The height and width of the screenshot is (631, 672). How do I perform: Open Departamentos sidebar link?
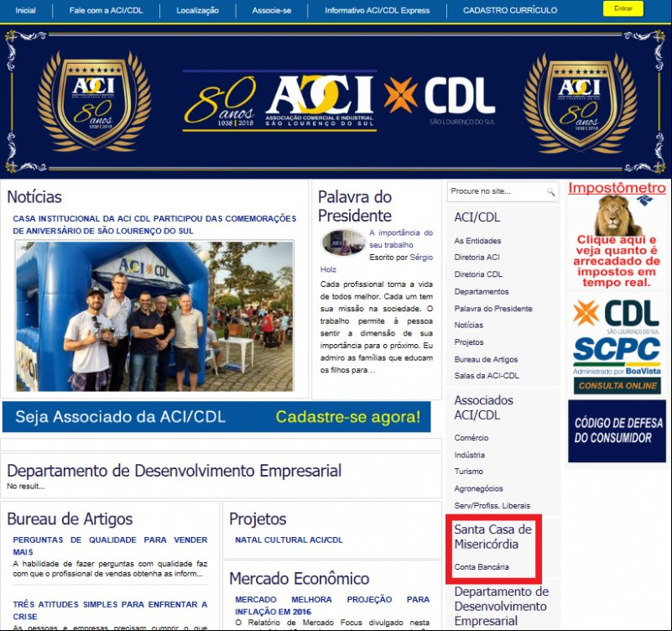(x=482, y=291)
